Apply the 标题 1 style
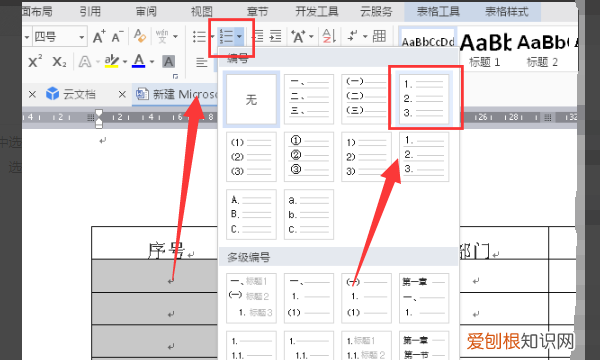Screen dimensions: 600x360 coord(485,50)
